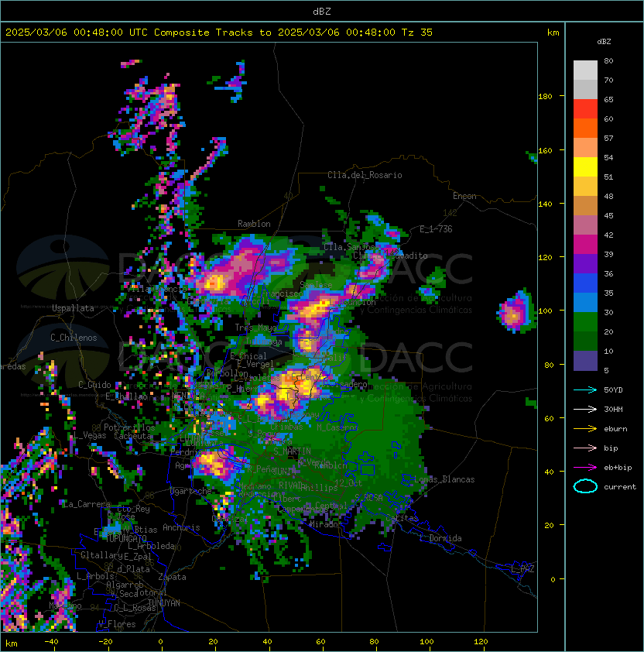Image resolution: width=644 pixels, height=652 pixels.
Task: Click the '0' tick on the horizontal axis
Action: [x=161, y=642]
